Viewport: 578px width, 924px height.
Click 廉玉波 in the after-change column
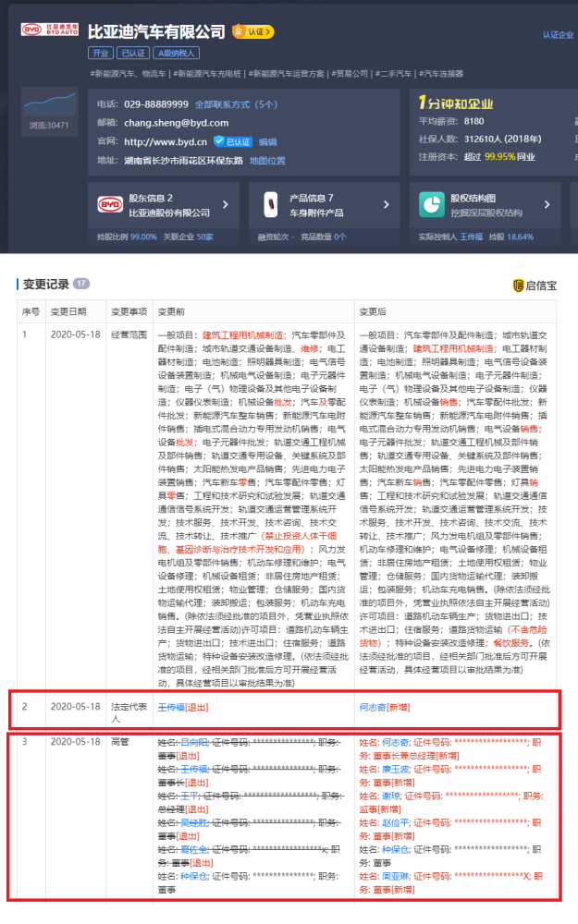point(396,769)
